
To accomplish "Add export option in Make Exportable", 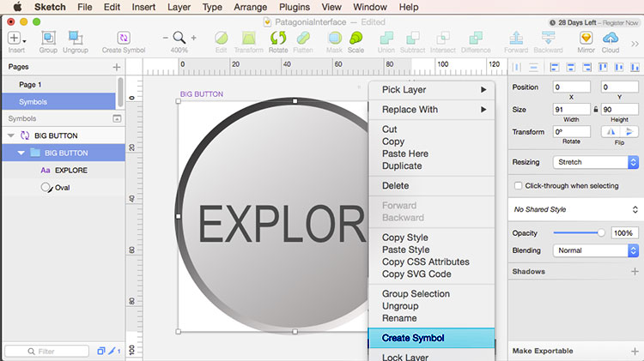I will click(635, 352).
